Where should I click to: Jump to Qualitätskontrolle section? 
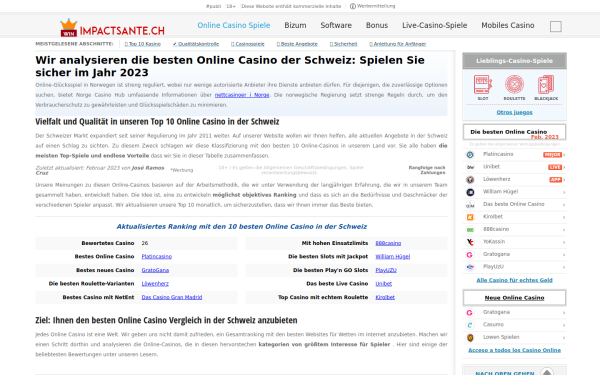point(196,44)
